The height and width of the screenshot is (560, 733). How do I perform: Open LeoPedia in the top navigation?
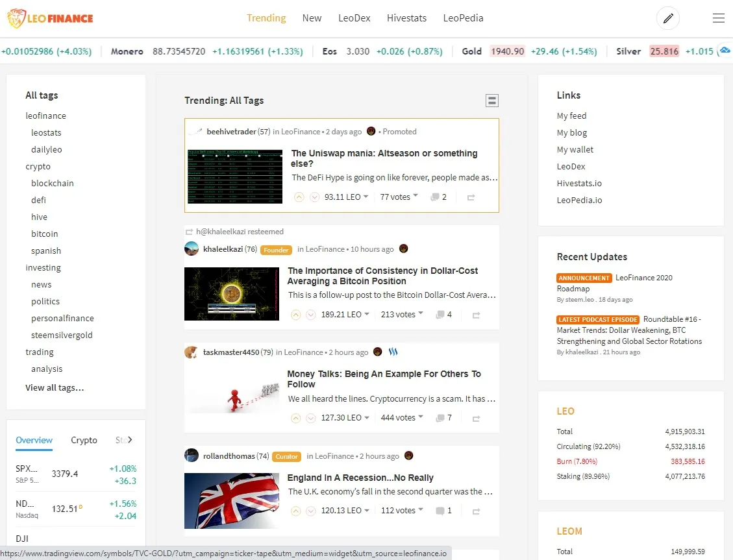464,18
